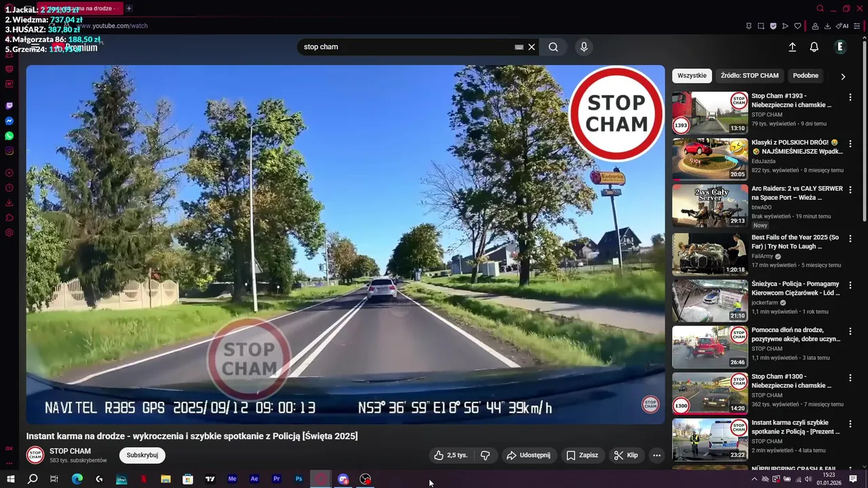The width and height of the screenshot is (868, 488).
Task: Open options for Stop Cham #1300 video
Action: (x=850, y=378)
